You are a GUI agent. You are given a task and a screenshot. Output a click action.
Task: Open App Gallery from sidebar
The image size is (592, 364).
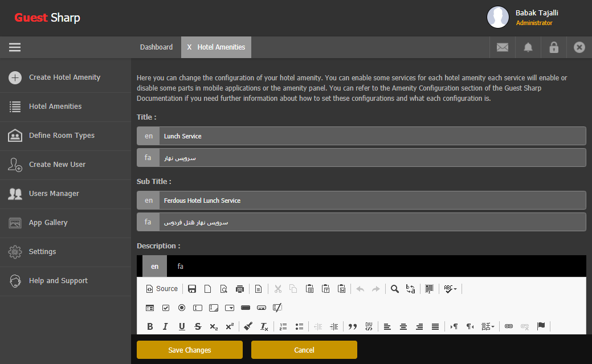[x=66, y=223]
